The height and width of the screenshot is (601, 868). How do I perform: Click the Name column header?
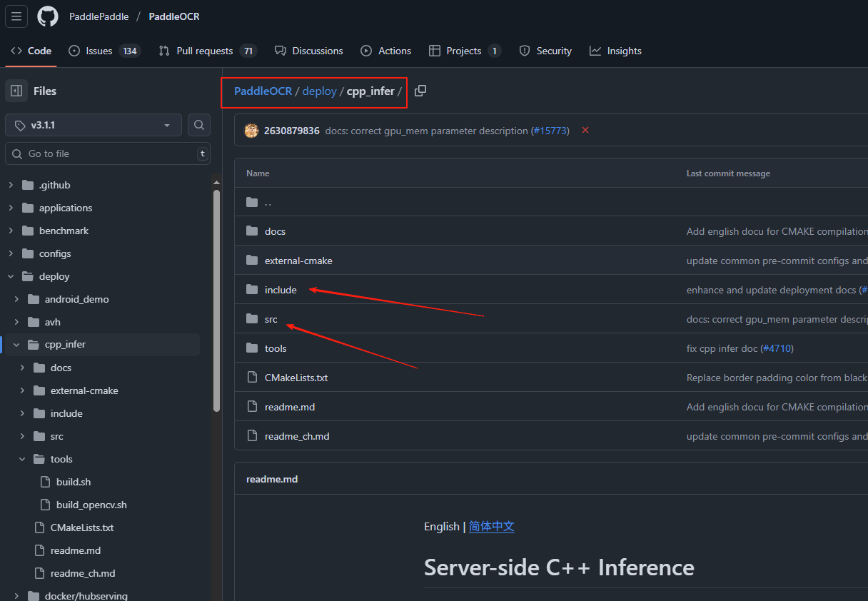click(x=258, y=173)
